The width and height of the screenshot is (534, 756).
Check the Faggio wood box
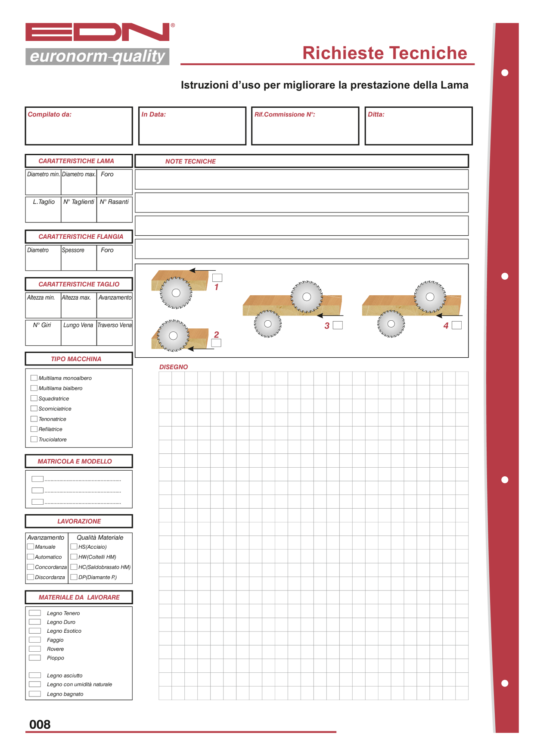35,640
